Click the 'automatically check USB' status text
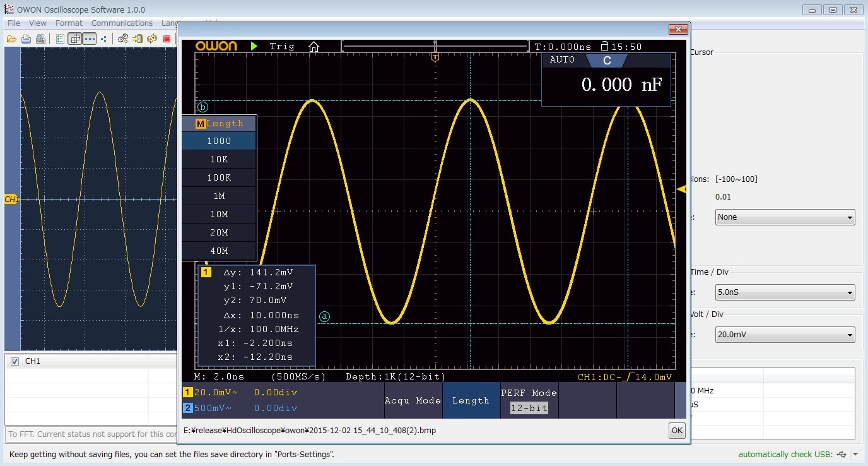 click(786, 455)
